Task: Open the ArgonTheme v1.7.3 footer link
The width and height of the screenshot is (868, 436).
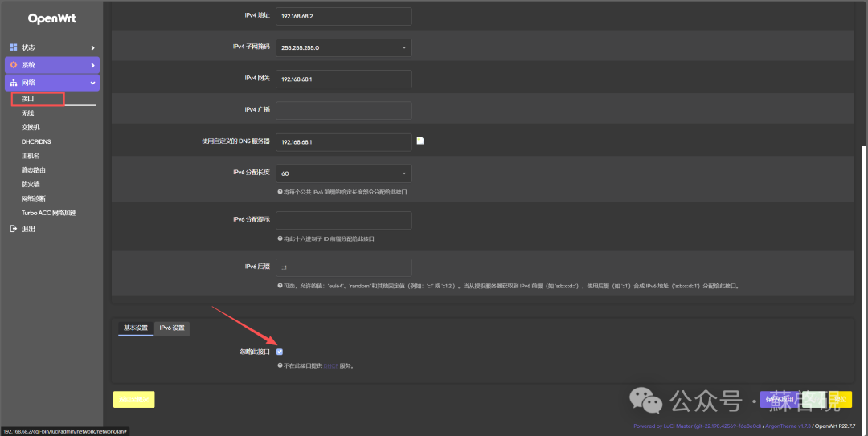Action: pos(788,426)
